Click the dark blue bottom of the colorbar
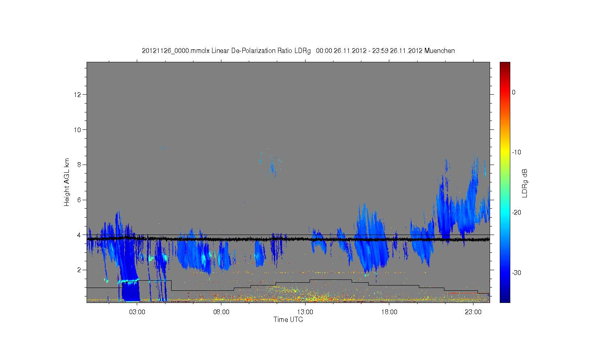The image size is (607, 364). 505,298
